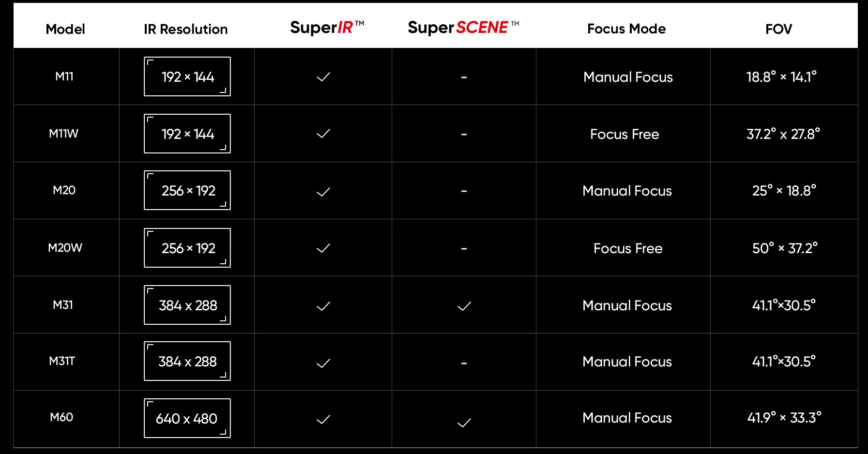Image resolution: width=868 pixels, height=454 pixels.
Task: Click the Model column header
Action: coord(65,29)
